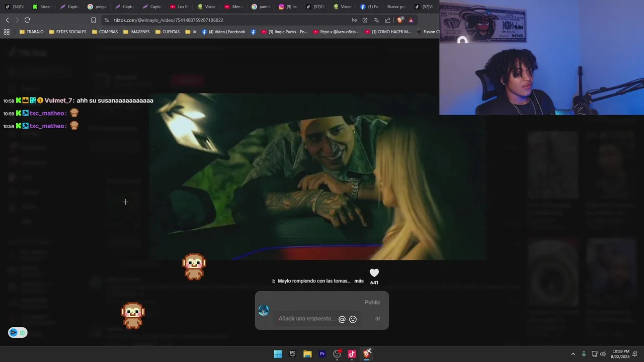Open the Jingle Punks bookmark

(284, 32)
